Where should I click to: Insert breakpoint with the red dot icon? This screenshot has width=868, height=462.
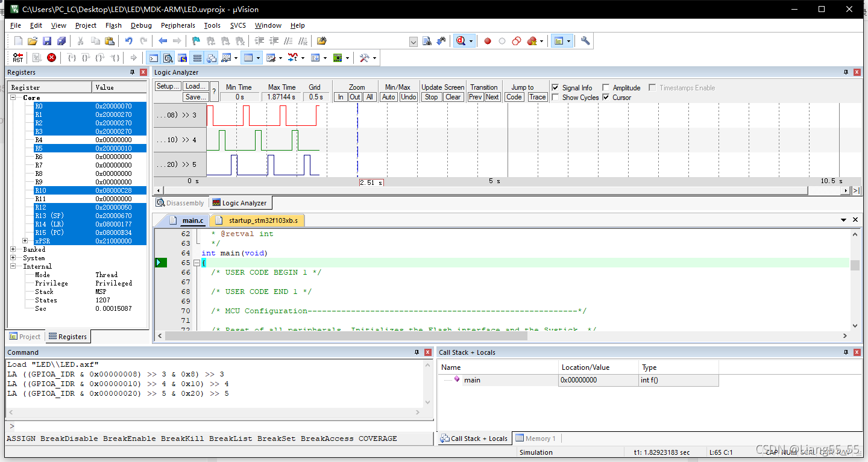point(488,41)
